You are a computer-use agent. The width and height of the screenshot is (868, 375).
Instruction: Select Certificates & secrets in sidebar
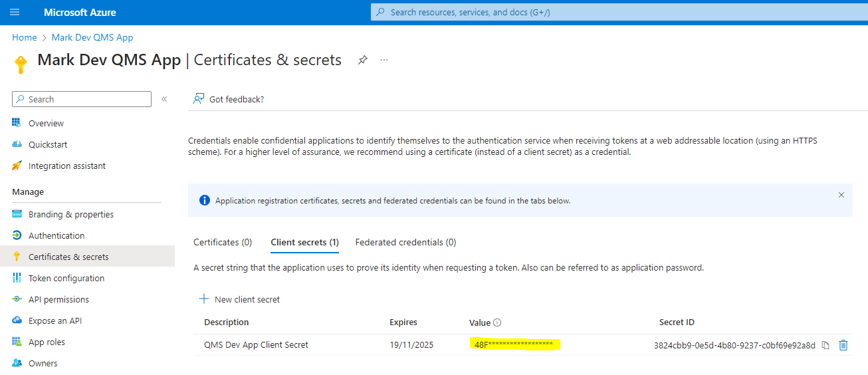[86, 257]
